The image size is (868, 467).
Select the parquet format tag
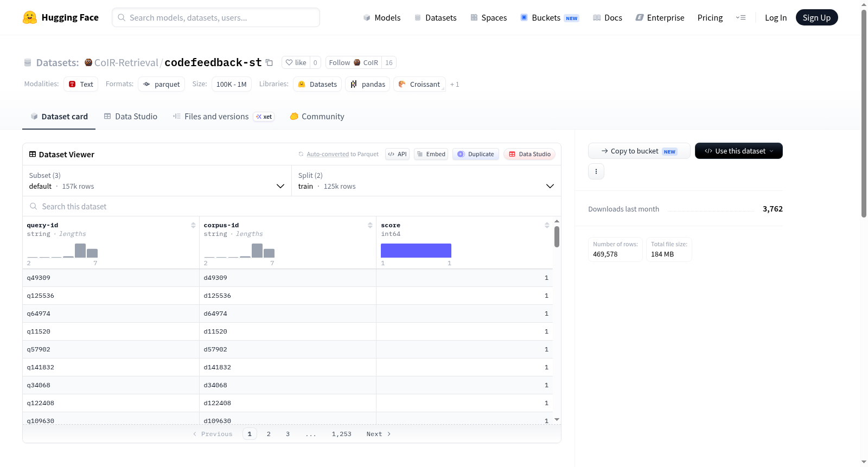coord(162,84)
